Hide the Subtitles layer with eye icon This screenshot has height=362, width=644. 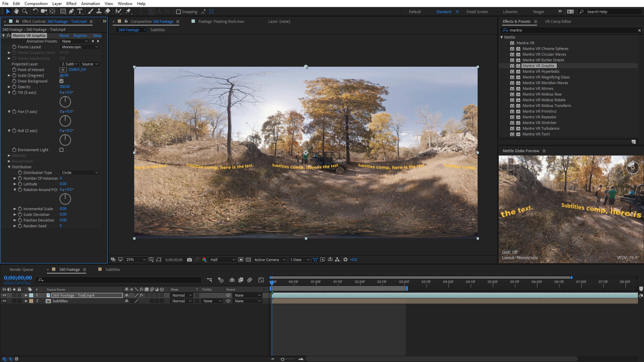[4, 301]
